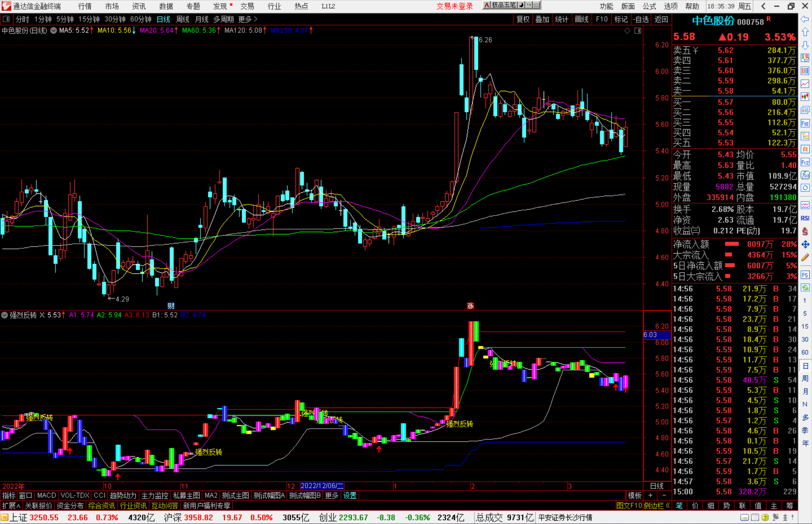
Task: Toggle the 强烈反转 indicator round button
Action: point(5,315)
